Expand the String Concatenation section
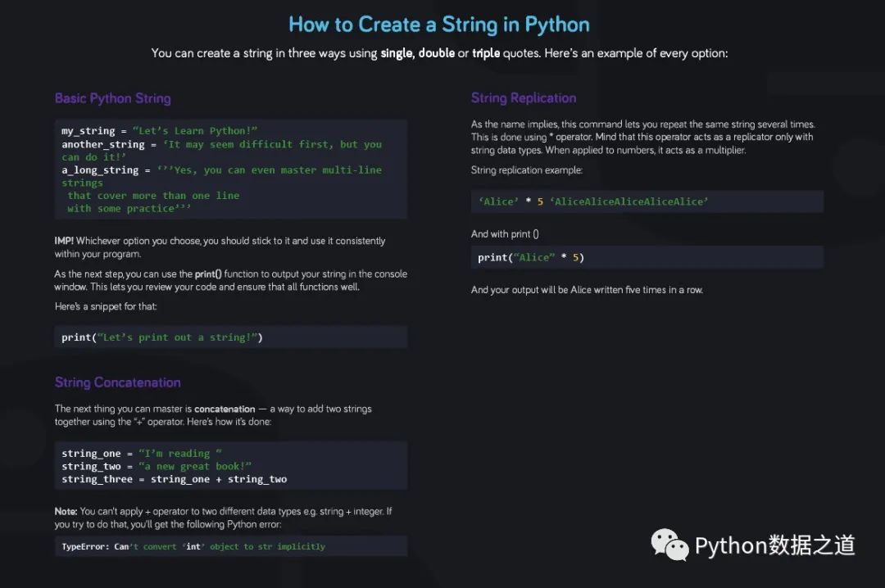 point(117,382)
